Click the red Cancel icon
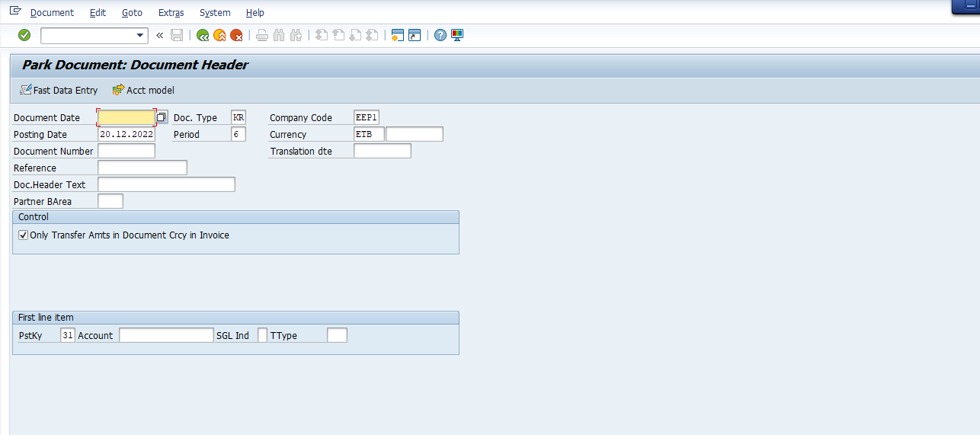980x438 pixels. (x=236, y=35)
